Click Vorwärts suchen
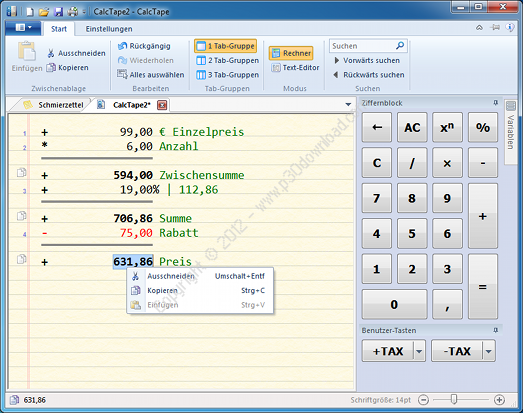 coord(367,60)
